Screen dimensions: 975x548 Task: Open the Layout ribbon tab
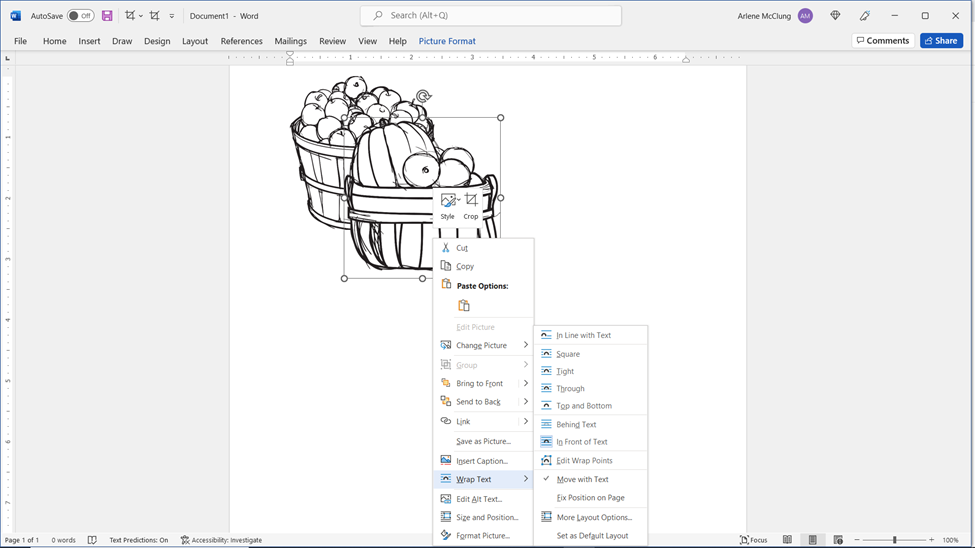[195, 41]
